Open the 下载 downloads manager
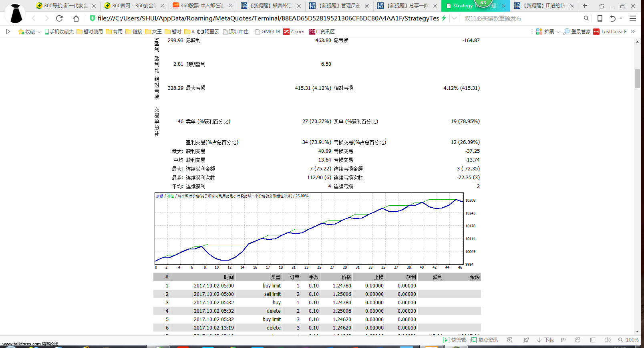The image size is (644, 348). 545,340
